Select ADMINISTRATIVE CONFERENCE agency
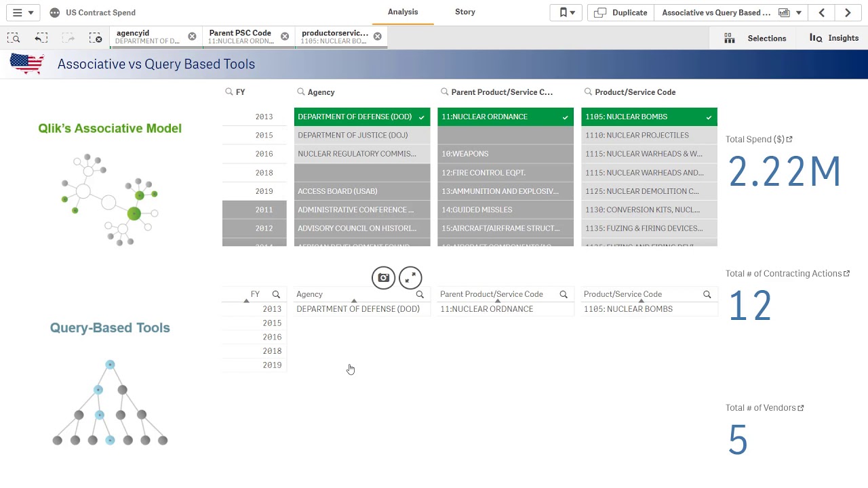 tap(362, 209)
